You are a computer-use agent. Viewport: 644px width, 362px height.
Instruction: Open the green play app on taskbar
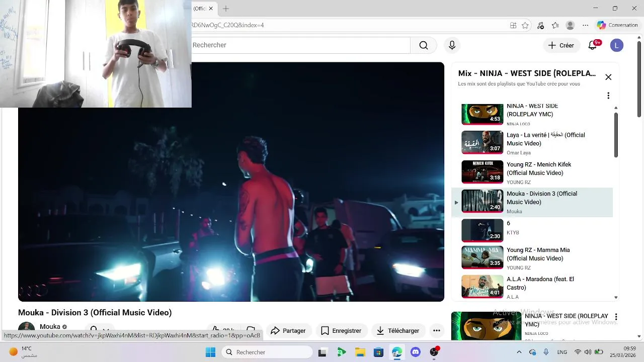click(x=341, y=352)
